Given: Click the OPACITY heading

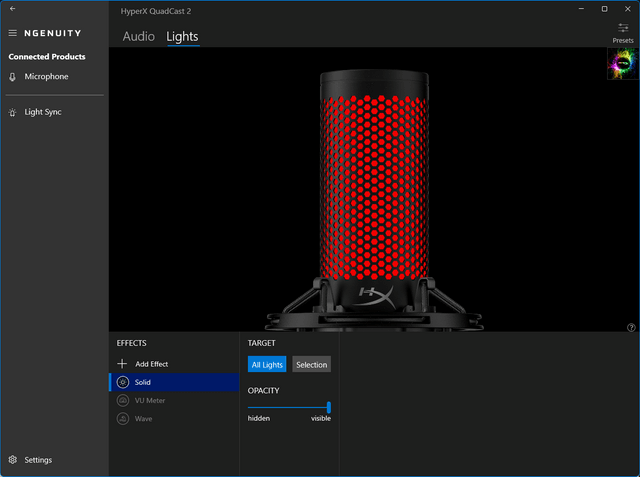Looking at the screenshot, I should point(263,390).
